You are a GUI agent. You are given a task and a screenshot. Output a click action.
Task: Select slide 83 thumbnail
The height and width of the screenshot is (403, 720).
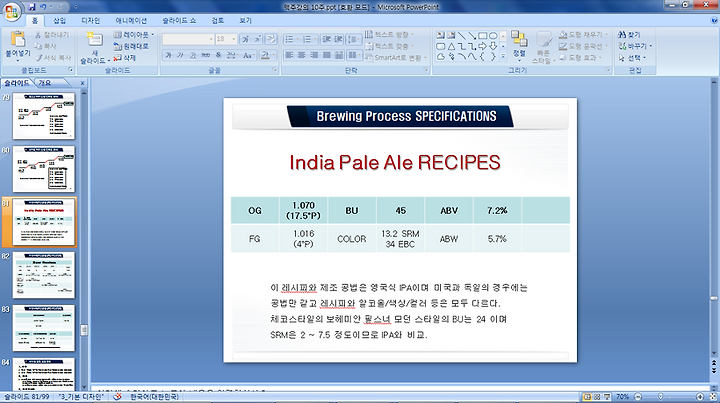pyautogui.click(x=44, y=328)
